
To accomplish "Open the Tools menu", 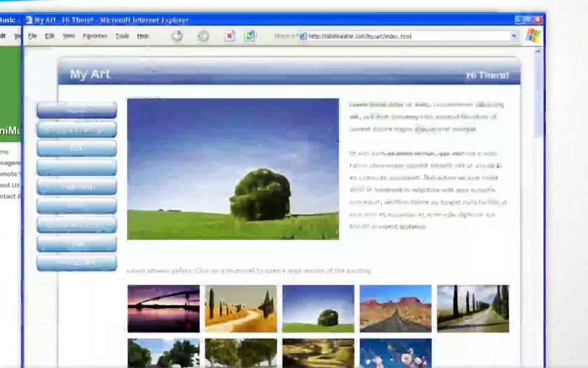I will pyautogui.click(x=122, y=36).
